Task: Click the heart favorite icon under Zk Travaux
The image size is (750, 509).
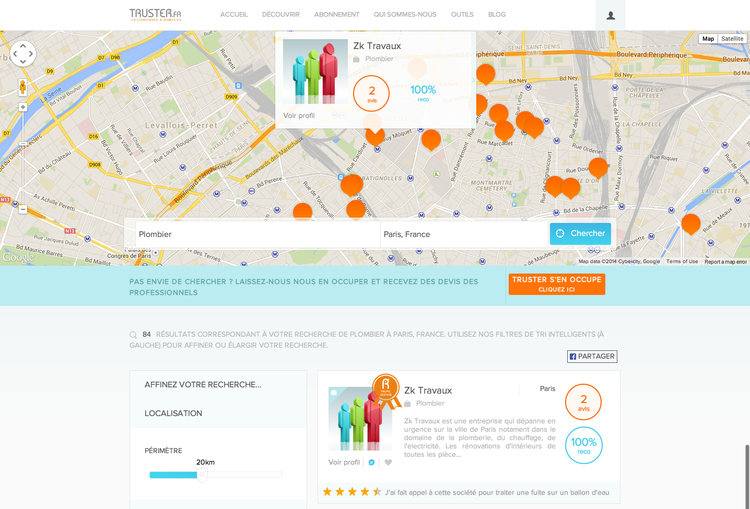Action: point(388,462)
